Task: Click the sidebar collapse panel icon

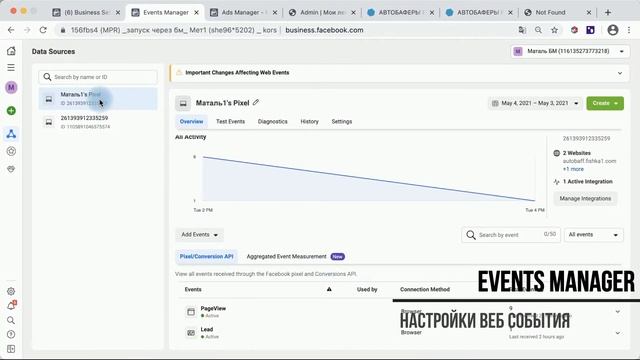Action: click(x=11, y=349)
